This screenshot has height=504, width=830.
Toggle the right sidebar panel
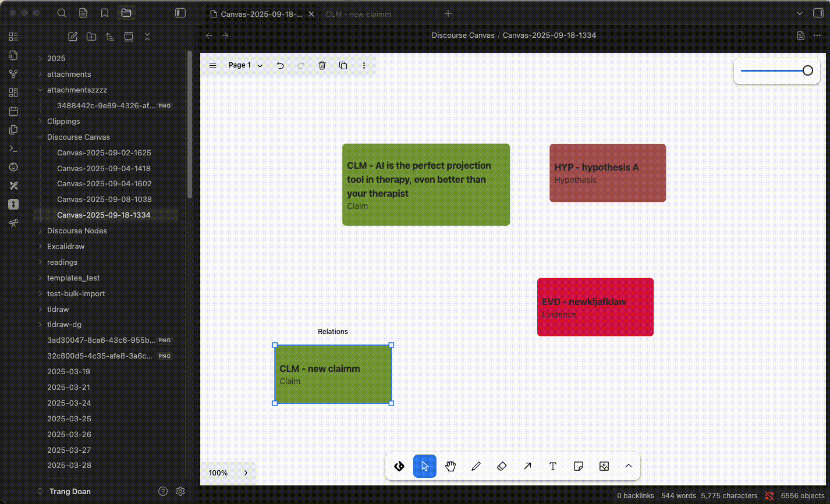pyautogui.click(x=816, y=13)
